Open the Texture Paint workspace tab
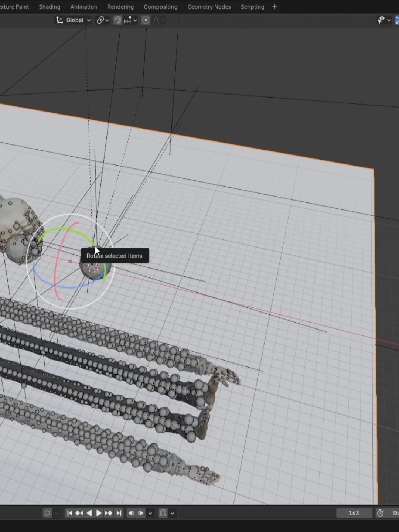Image resolution: width=399 pixels, height=532 pixels. (x=14, y=7)
